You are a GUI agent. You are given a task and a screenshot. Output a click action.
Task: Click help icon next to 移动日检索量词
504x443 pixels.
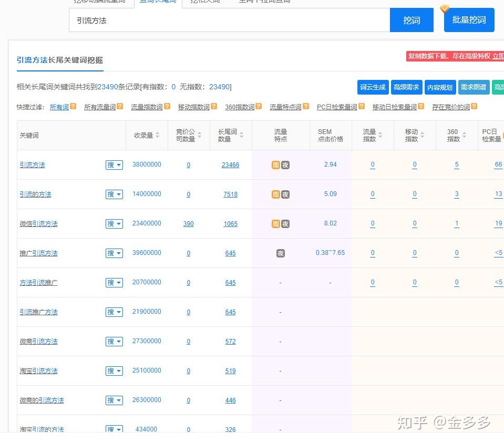click(421, 106)
